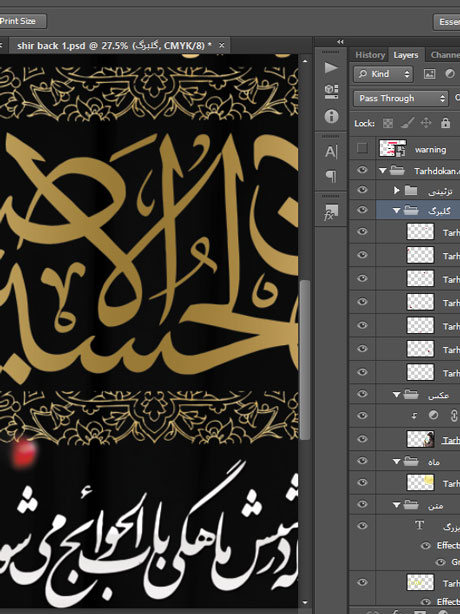Click the canvas scroll up arrow
The image size is (460, 614).
coord(305,61)
